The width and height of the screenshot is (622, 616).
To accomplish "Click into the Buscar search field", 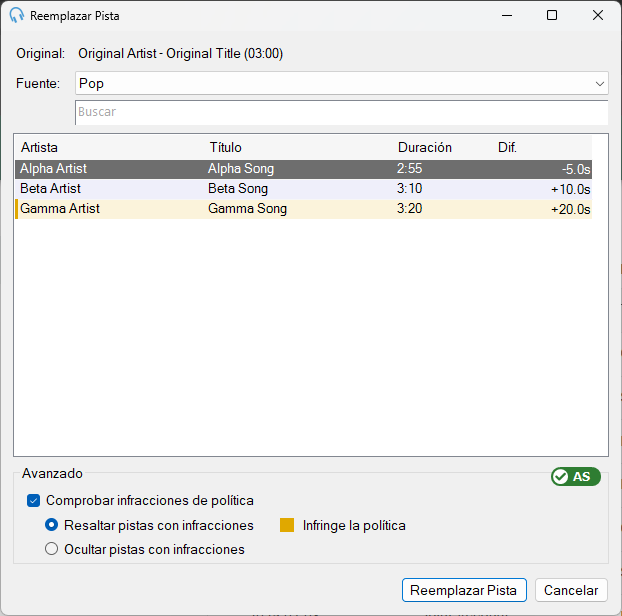I will pos(342,112).
